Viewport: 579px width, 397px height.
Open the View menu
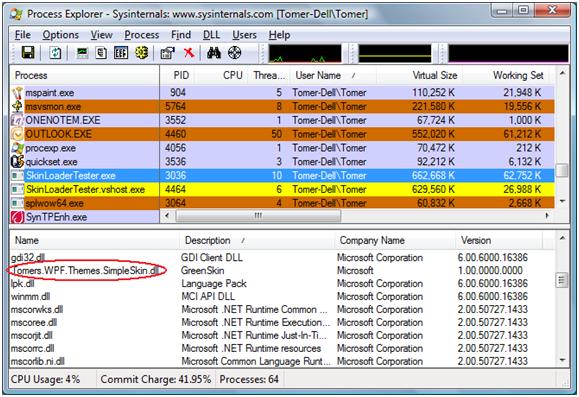click(102, 35)
